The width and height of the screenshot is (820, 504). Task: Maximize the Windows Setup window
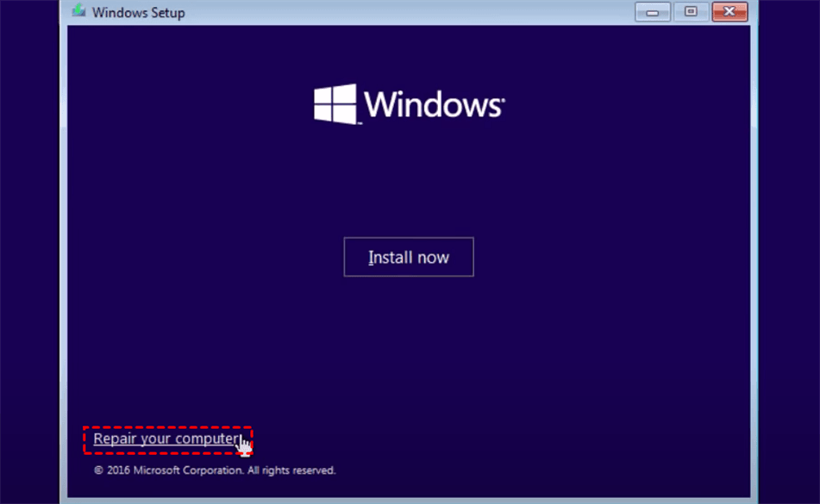(x=691, y=11)
